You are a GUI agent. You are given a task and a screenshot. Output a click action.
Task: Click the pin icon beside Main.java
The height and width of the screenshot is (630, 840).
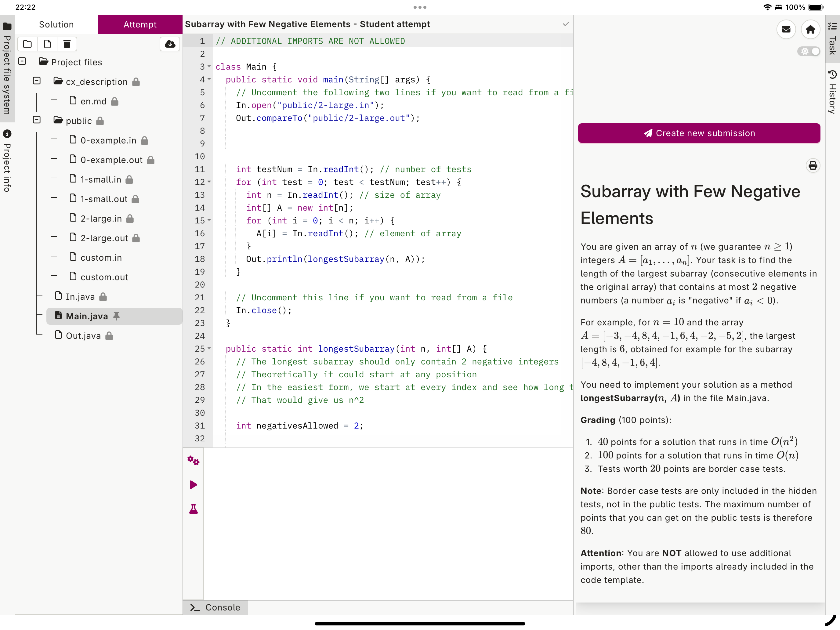coord(117,316)
